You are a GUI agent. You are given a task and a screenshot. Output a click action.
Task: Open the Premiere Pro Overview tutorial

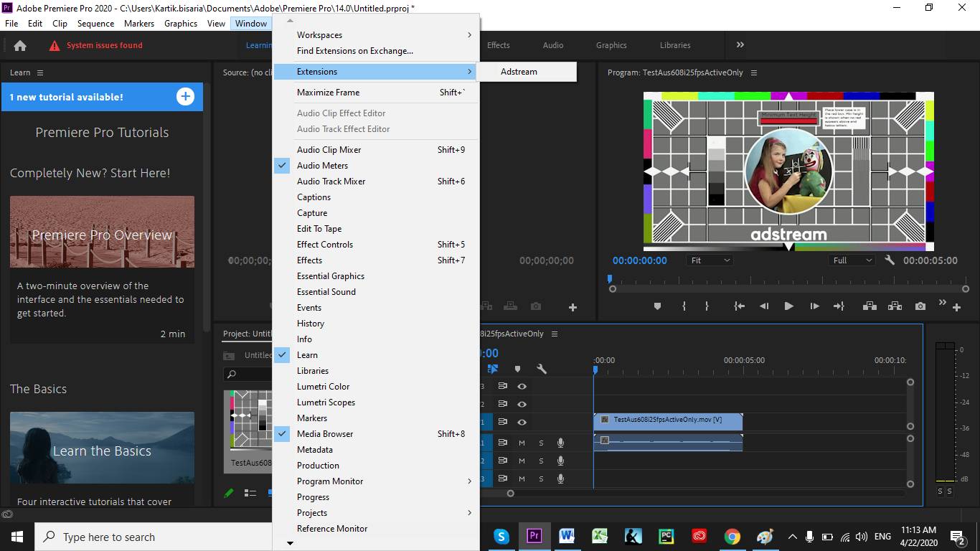(102, 270)
